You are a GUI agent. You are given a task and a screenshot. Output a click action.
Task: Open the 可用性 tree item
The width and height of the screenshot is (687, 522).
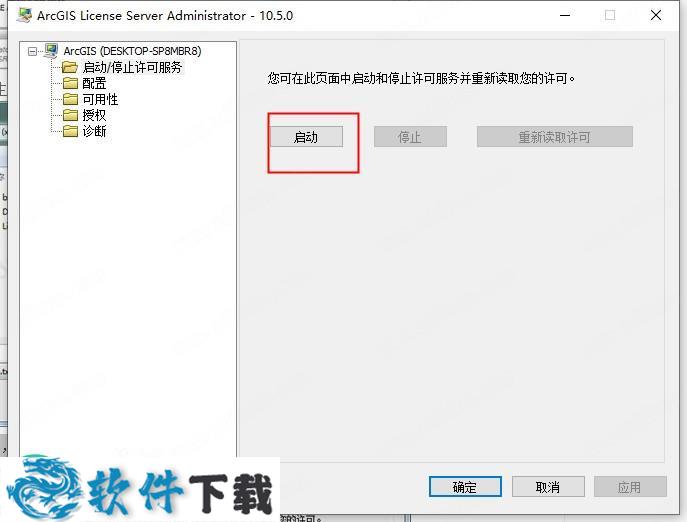[x=100, y=99]
